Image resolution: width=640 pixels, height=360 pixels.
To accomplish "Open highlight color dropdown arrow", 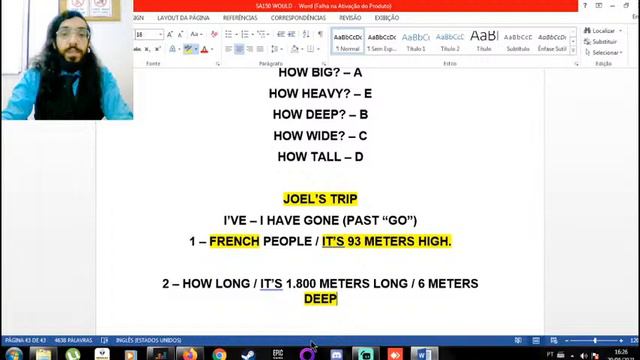I will [196, 49].
